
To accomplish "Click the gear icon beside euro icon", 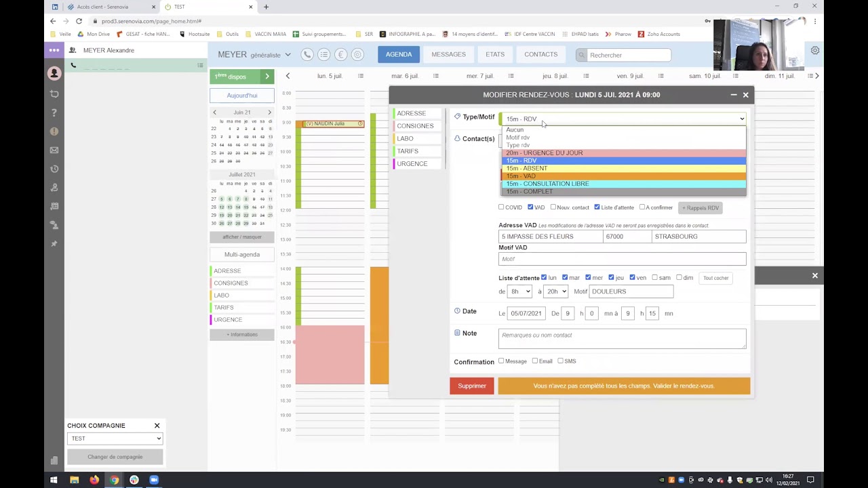I will pos(357,55).
